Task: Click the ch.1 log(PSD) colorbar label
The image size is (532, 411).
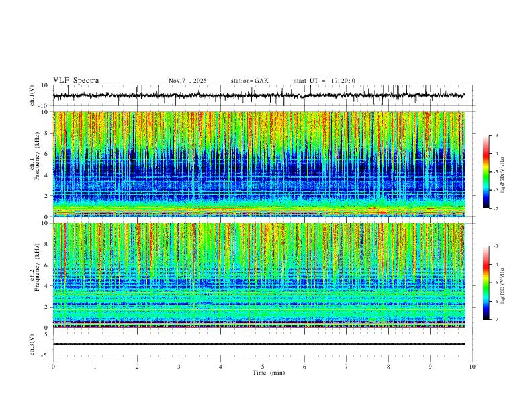Action: [502, 175]
